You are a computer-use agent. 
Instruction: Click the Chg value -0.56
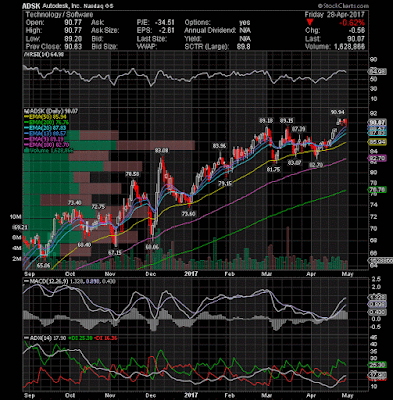point(356,30)
